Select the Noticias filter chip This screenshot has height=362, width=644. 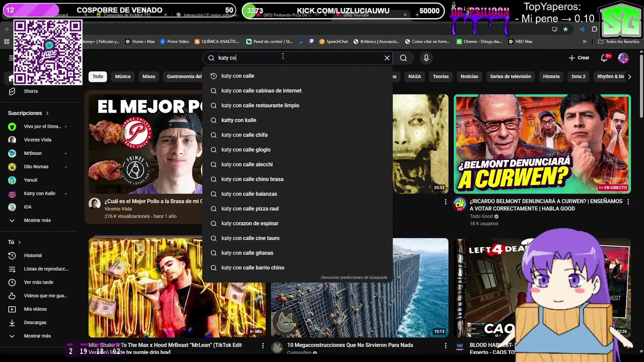click(x=469, y=76)
